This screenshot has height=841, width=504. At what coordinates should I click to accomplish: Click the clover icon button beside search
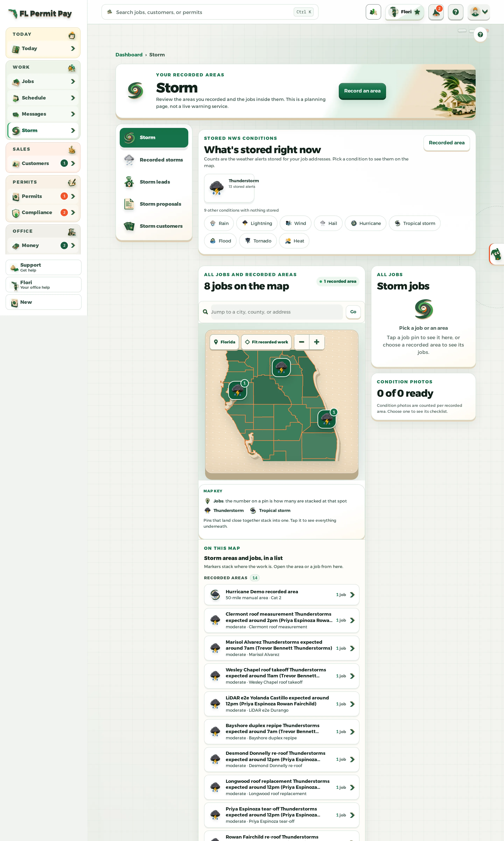(x=373, y=12)
